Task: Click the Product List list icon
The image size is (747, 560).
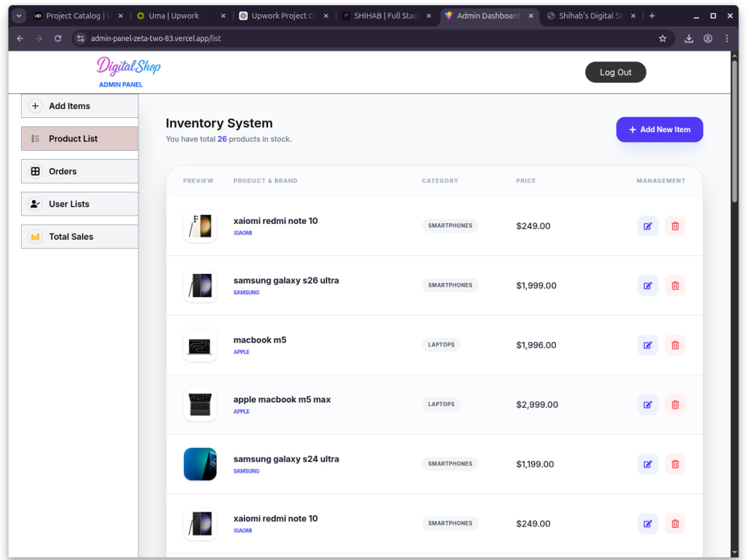Action: pyautogui.click(x=35, y=139)
